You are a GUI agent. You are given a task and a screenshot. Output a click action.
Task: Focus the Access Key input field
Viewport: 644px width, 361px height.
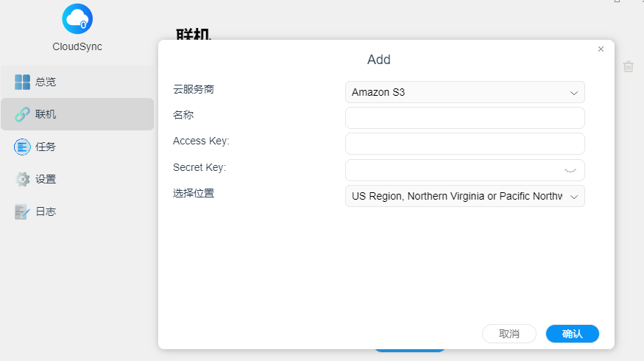[x=465, y=144]
